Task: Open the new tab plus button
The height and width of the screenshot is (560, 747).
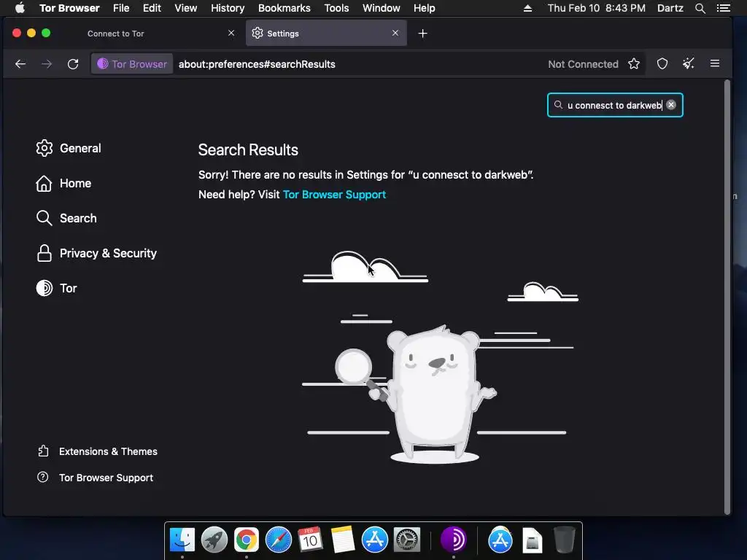Action: [422, 34]
